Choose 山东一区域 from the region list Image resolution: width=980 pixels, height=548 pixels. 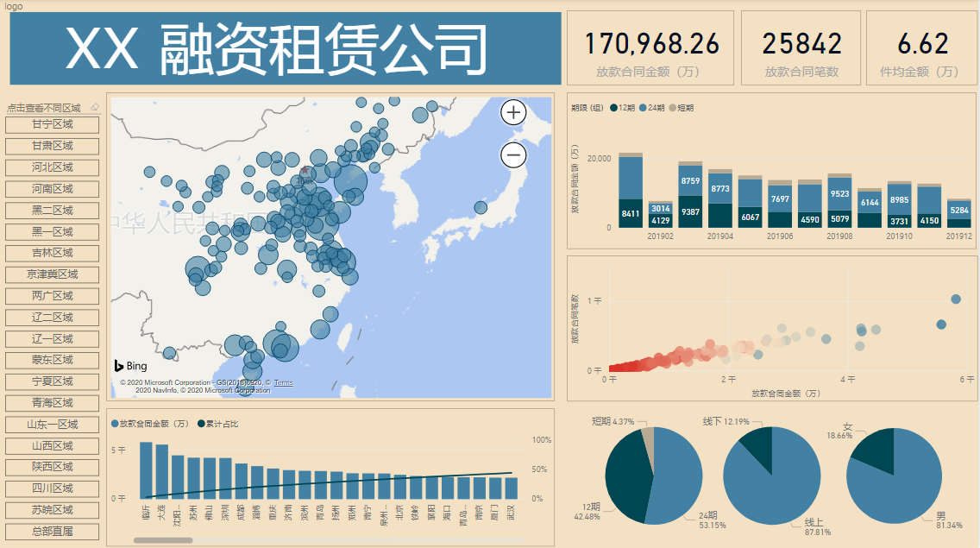click(x=53, y=425)
